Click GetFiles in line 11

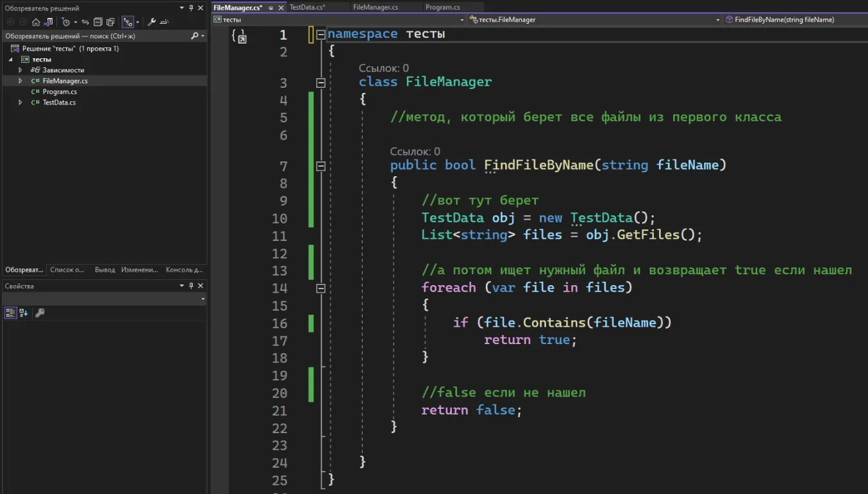[647, 235]
